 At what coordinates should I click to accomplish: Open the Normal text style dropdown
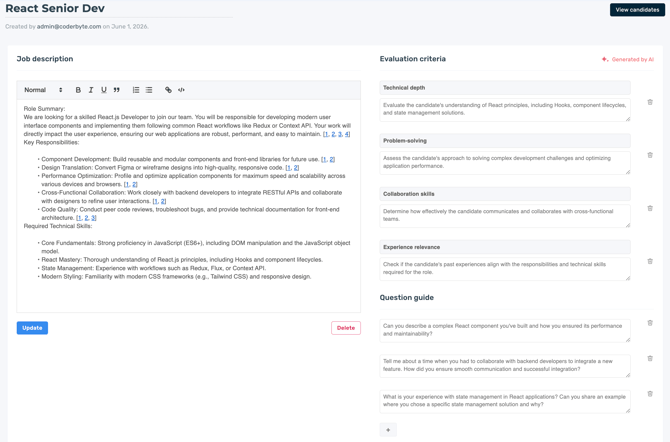click(x=43, y=90)
